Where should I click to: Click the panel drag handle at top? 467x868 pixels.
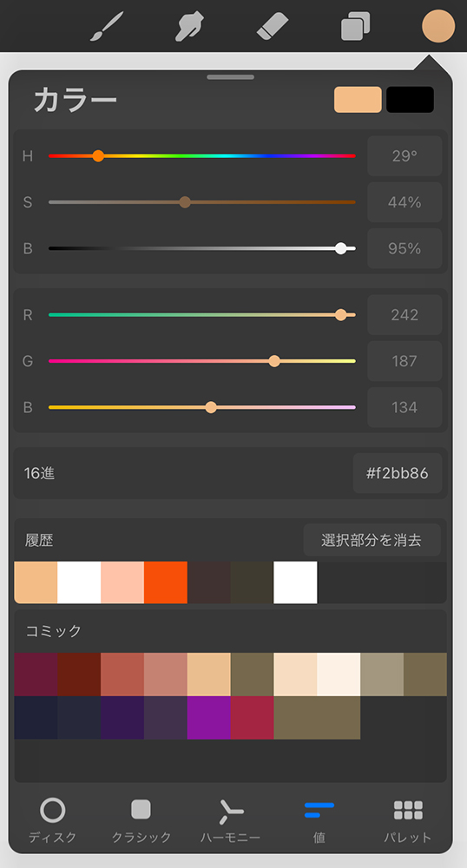(231, 77)
